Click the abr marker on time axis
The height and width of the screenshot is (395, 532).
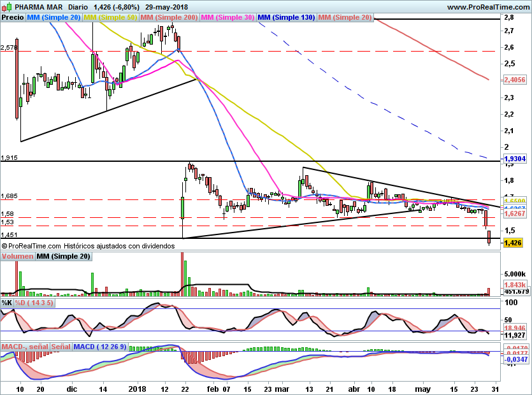pyautogui.click(x=354, y=389)
